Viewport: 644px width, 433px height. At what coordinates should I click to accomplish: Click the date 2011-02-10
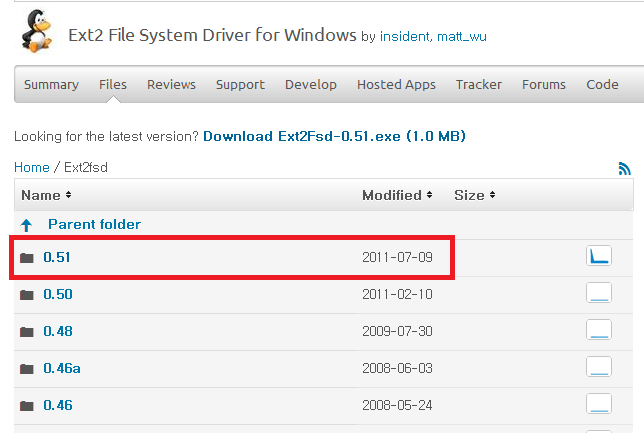pyautogui.click(x=397, y=295)
